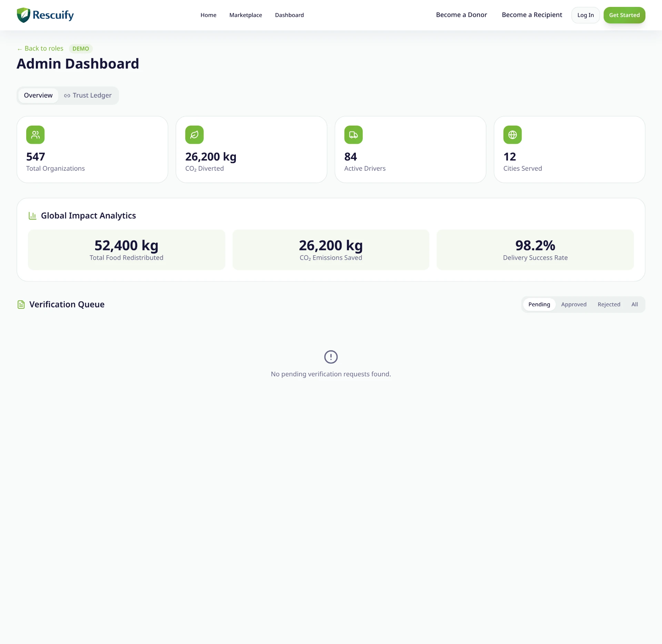This screenshot has height=644, width=662.
Task: Click the DEMO badge
Action: pos(81,49)
